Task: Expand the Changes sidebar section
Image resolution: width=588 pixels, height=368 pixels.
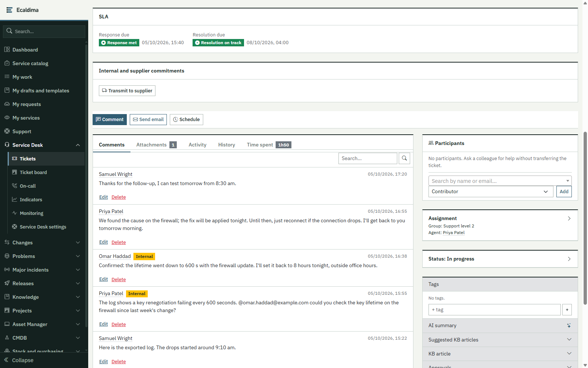Action: point(78,243)
